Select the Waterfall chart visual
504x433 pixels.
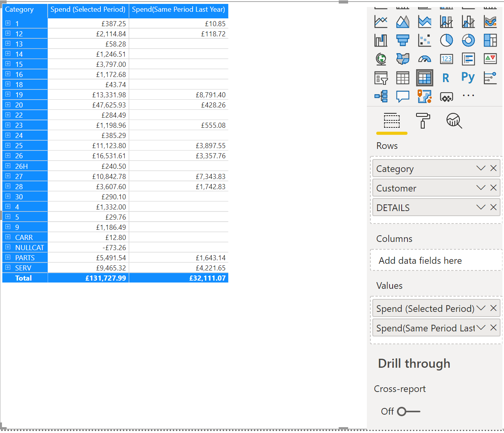[381, 40]
